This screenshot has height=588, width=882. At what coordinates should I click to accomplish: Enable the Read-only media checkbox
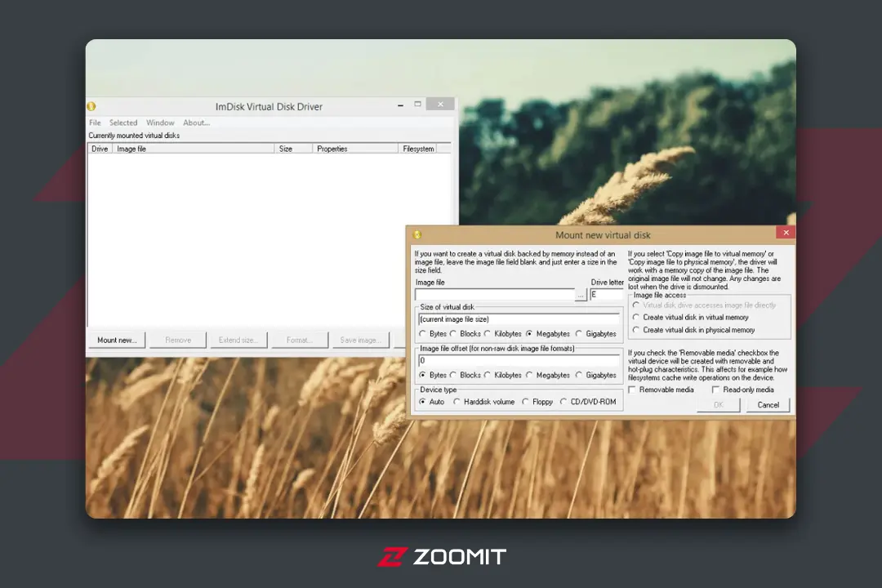pyautogui.click(x=715, y=390)
